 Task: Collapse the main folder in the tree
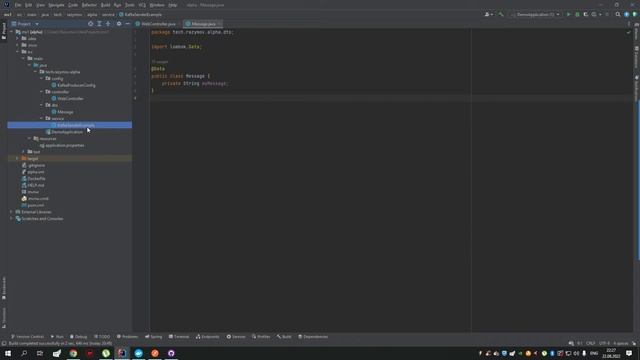click(x=24, y=58)
